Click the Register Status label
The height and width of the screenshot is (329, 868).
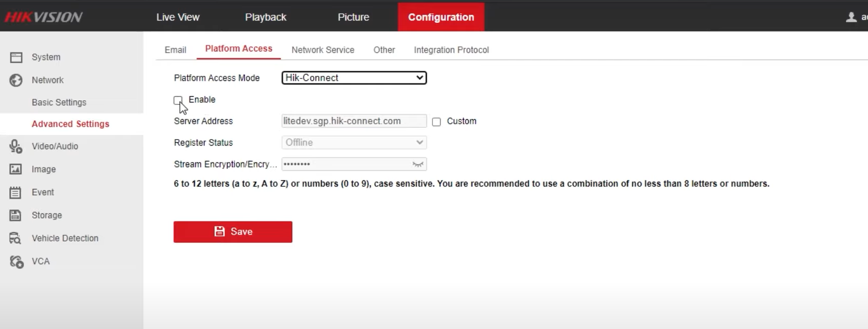click(x=203, y=143)
